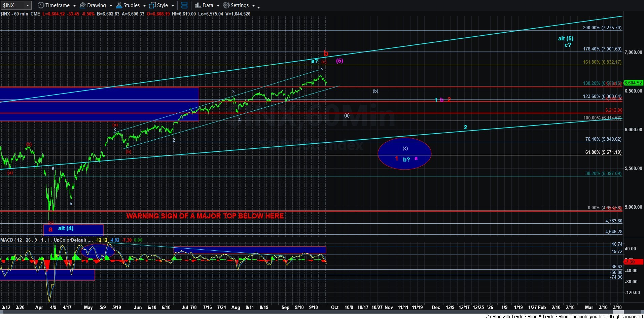Screen dimensions: 644x319
Task: Open the dropdown arrow next to Studies
Action: (x=144, y=6)
